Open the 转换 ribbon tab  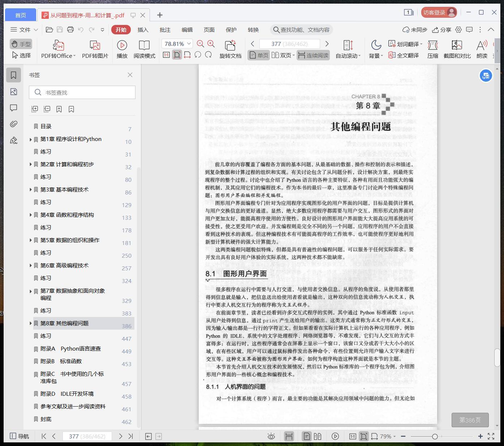point(253,30)
